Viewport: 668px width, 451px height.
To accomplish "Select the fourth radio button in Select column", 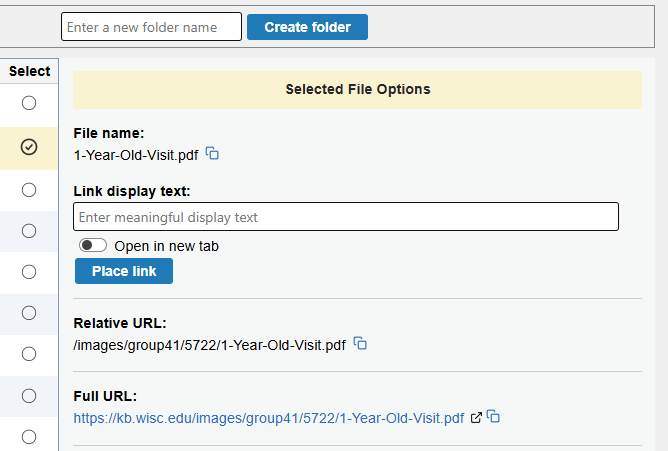I will 29,231.
